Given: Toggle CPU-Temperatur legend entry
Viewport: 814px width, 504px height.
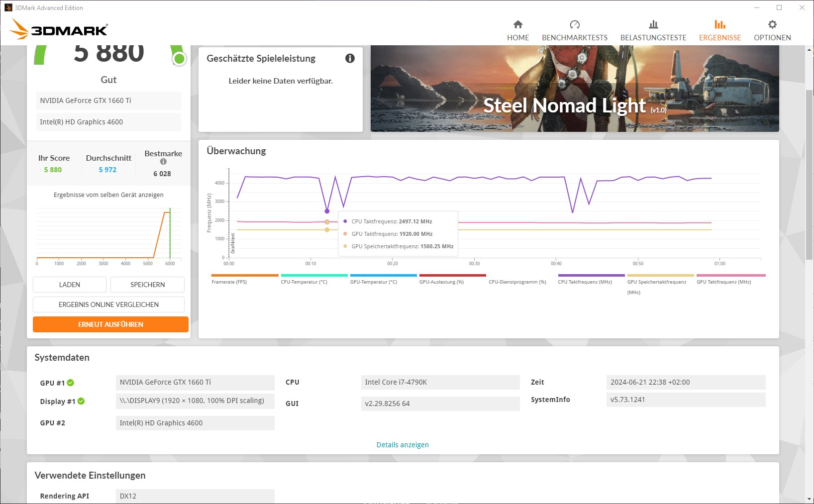Looking at the screenshot, I should pos(314,279).
